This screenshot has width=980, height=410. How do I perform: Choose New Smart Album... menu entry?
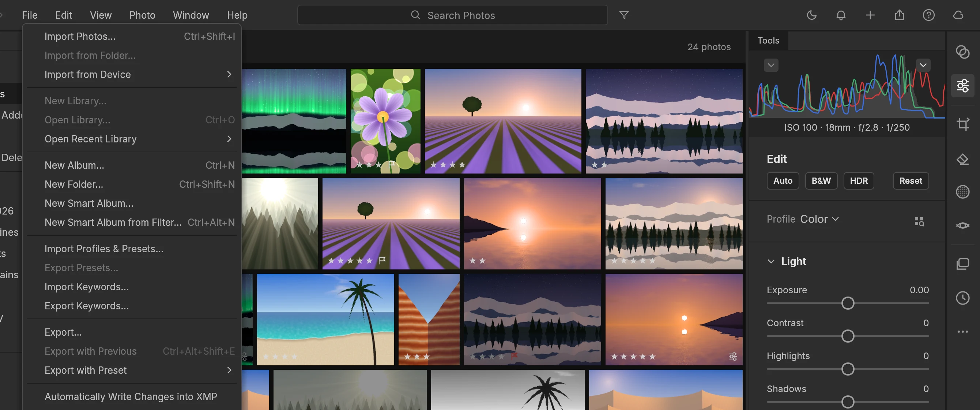point(132,203)
